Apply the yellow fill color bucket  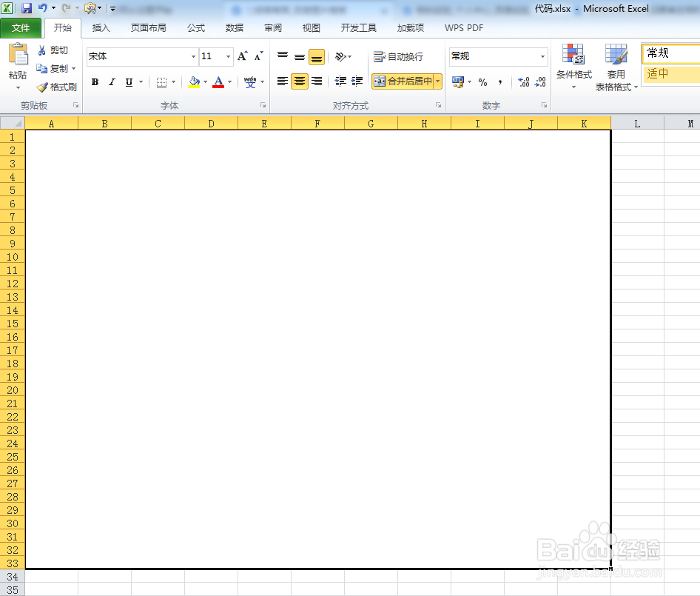coord(194,82)
